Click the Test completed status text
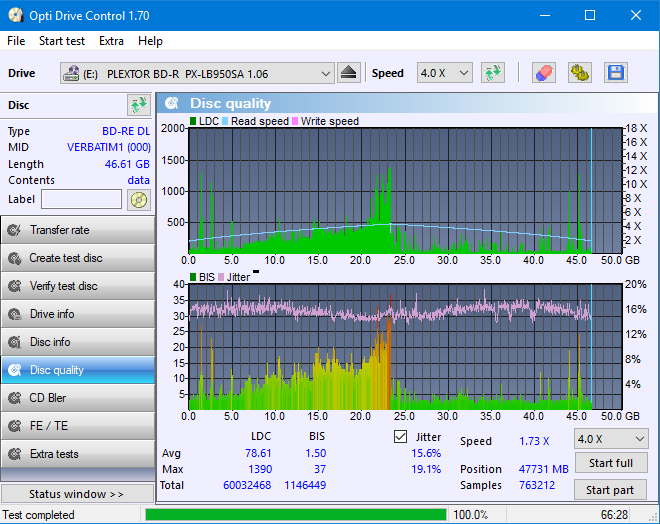The image size is (660, 524). click(x=38, y=515)
